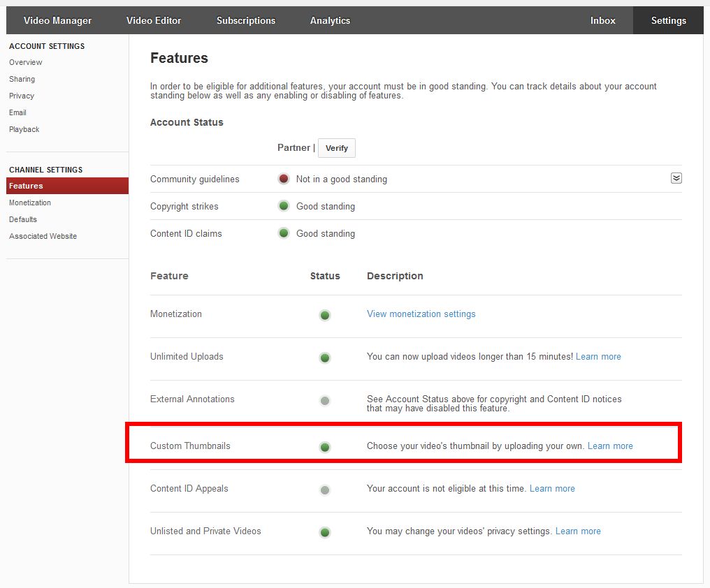This screenshot has height=588, width=710.
Task: Click Learn more for Unlisted and Private Videos
Action: tap(578, 531)
